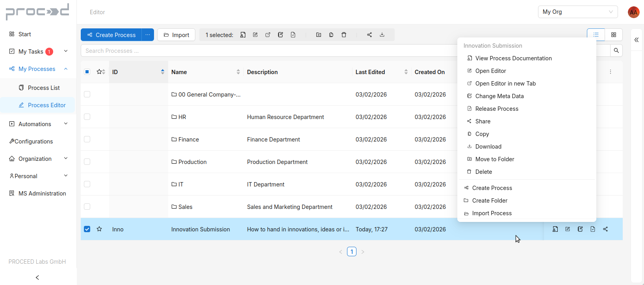Open MS Administration in sidebar
The height and width of the screenshot is (285, 644).
click(x=38, y=194)
